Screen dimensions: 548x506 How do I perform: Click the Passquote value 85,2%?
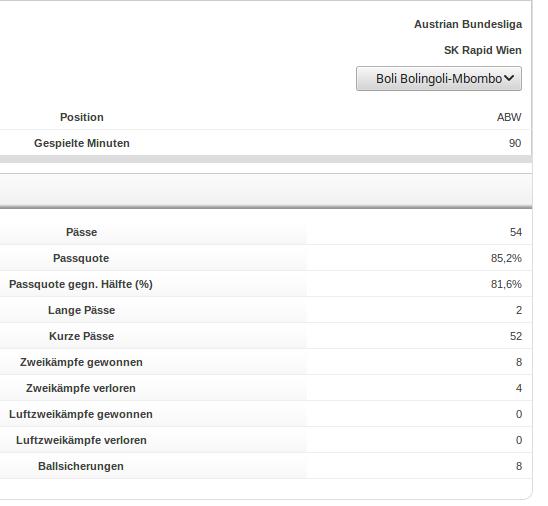point(506,258)
